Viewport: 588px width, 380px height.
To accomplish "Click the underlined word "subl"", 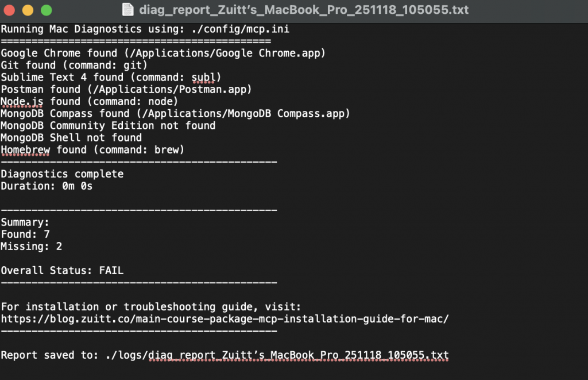I will 204,77.
